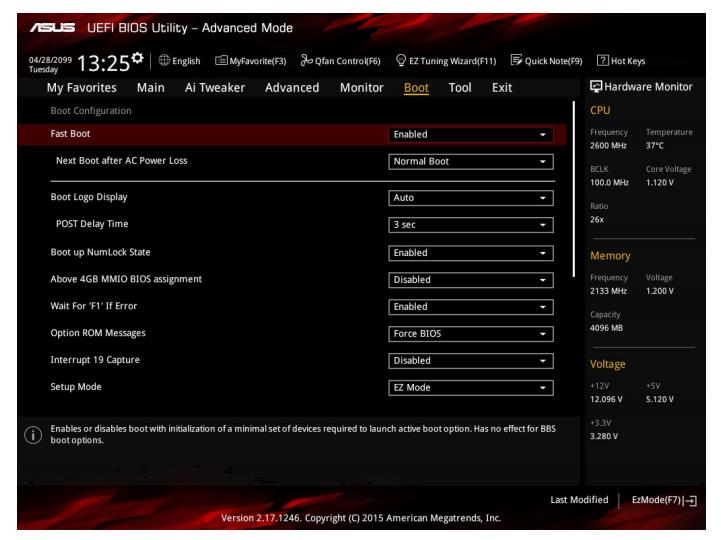Select the POST Delay Time label
The width and height of the screenshot is (721, 540).
click(92, 224)
